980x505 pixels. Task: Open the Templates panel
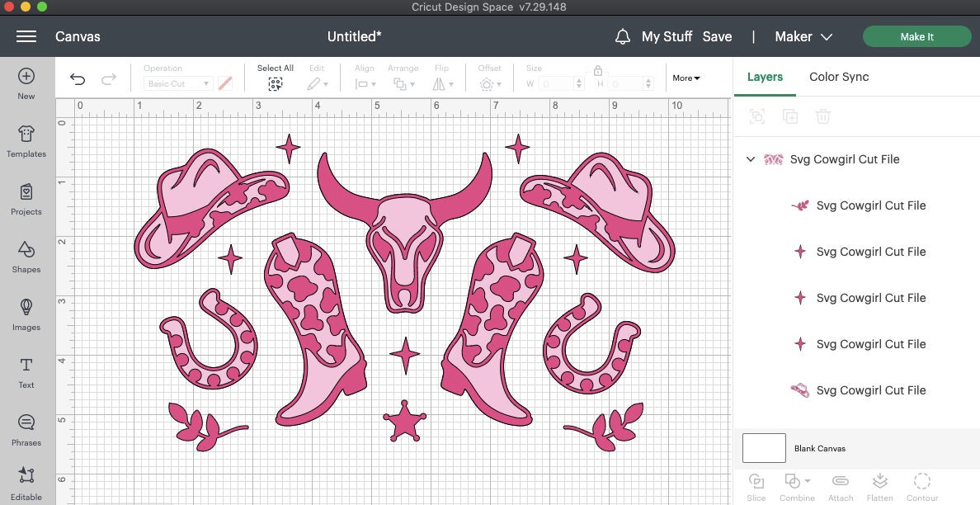click(x=26, y=139)
